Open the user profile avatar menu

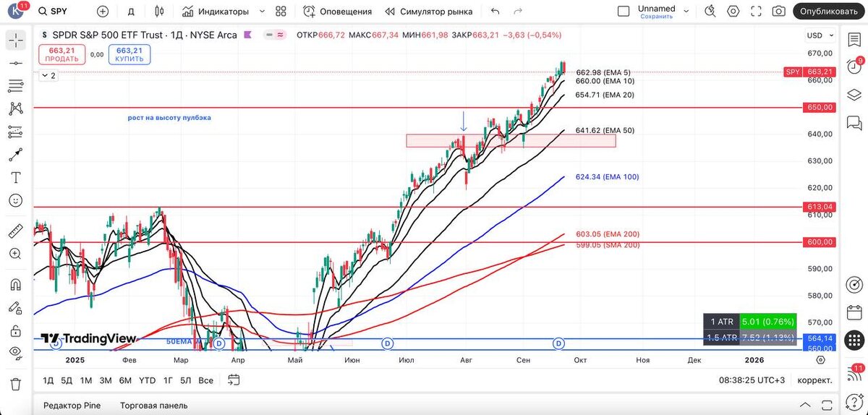click(x=16, y=11)
